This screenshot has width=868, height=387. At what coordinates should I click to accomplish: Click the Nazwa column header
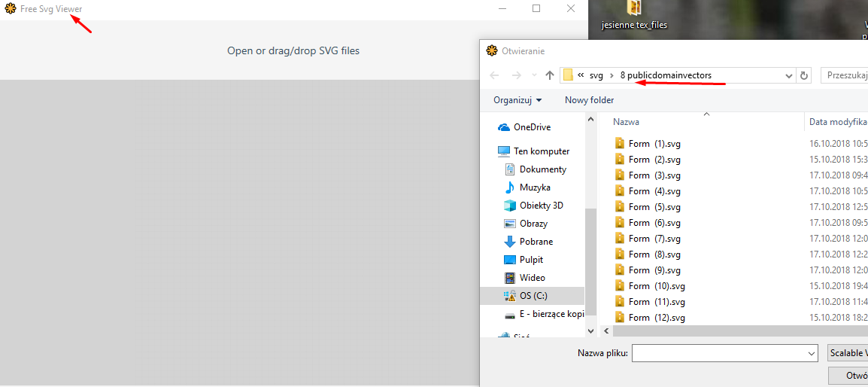627,122
